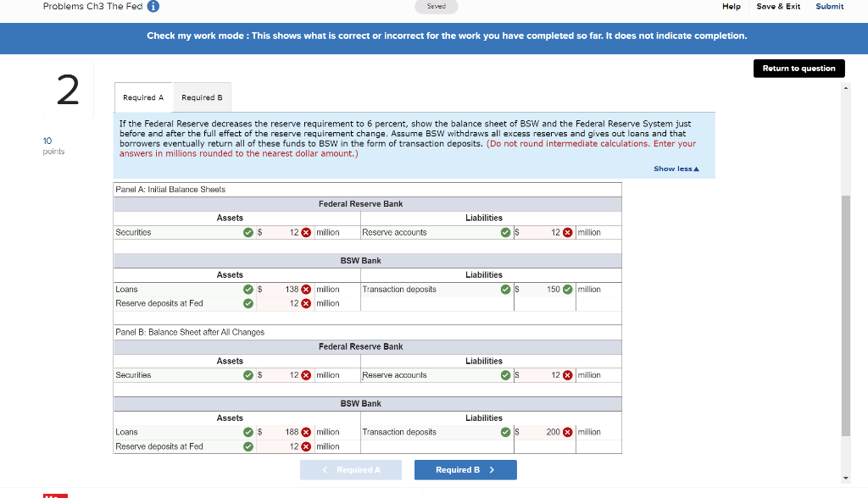
Task: Click the green check beside the Loans row label
Action: coord(248,289)
